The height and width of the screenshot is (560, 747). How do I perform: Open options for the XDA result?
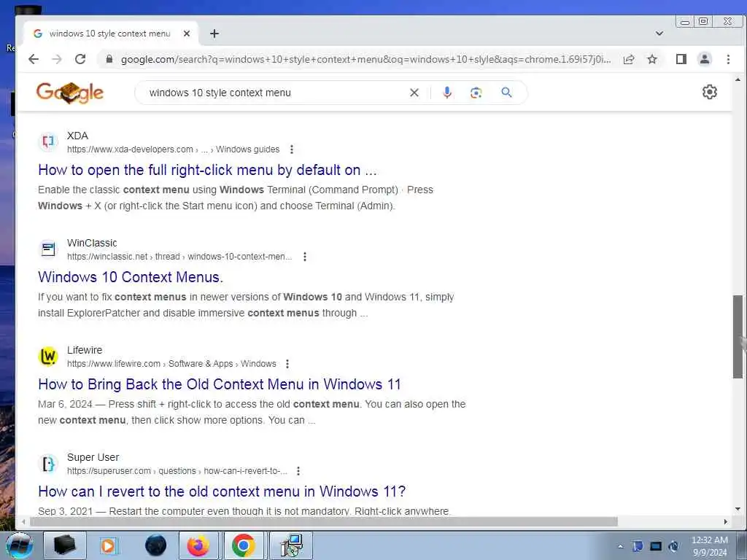click(x=292, y=149)
